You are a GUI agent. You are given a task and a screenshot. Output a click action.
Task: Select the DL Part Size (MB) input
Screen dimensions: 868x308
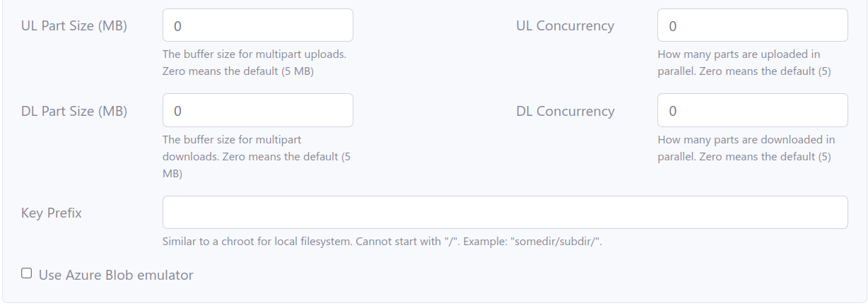coord(257,111)
